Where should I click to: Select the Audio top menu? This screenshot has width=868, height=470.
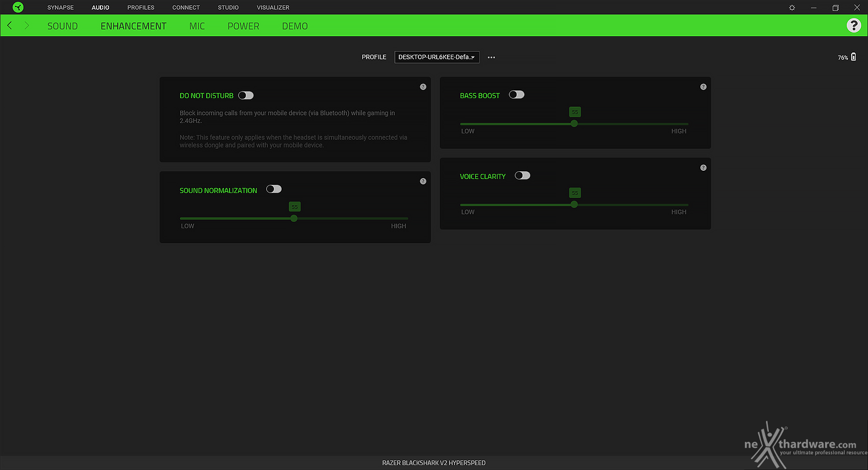pos(100,8)
